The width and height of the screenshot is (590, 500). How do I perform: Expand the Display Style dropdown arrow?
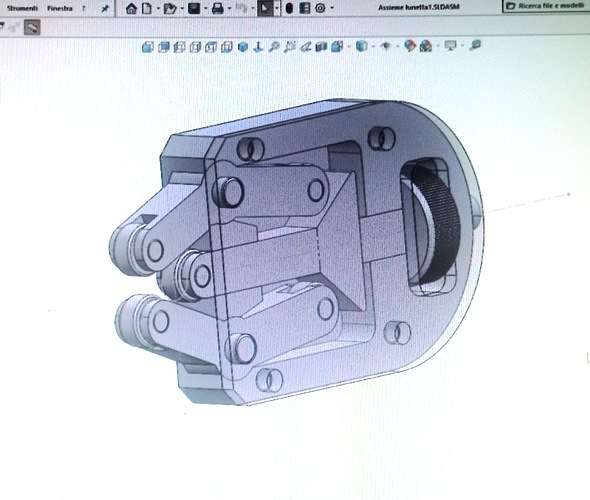click(x=373, y=46)
